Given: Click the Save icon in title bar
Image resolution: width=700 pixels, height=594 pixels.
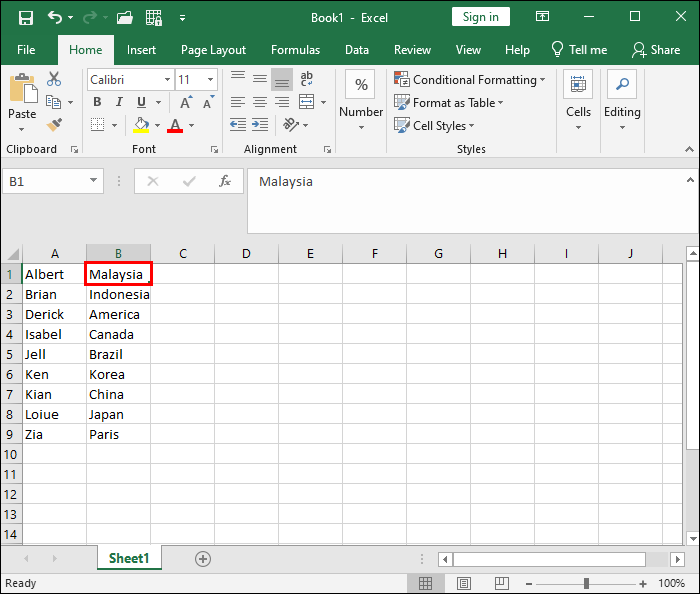Looking at the screenshot, I should pyautogui.click(x=25, y=17).
